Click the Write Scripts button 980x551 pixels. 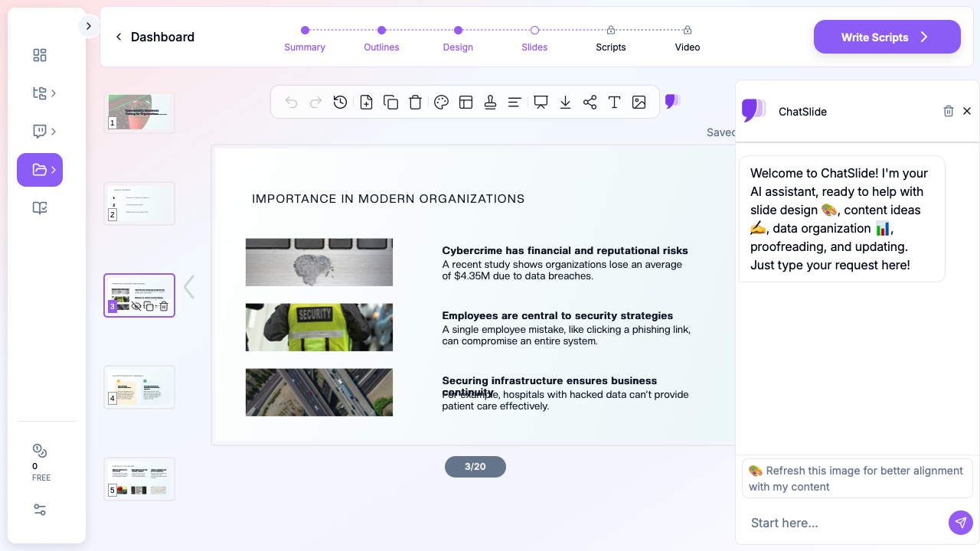point(887,37)
